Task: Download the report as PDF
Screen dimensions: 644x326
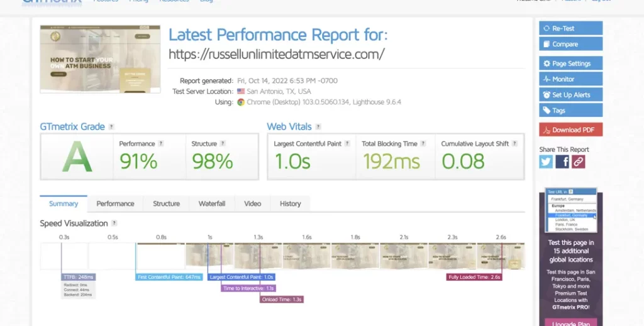Action: point(571,130)
